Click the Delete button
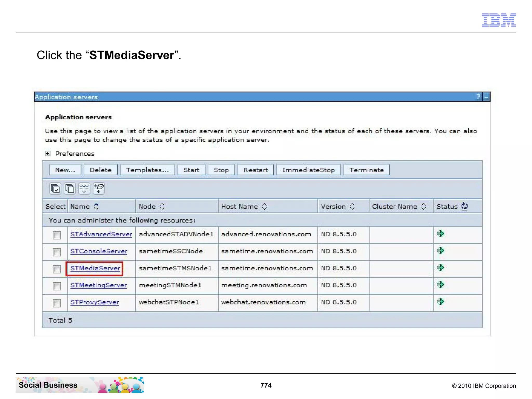532x399 pixels. (101, 170)
